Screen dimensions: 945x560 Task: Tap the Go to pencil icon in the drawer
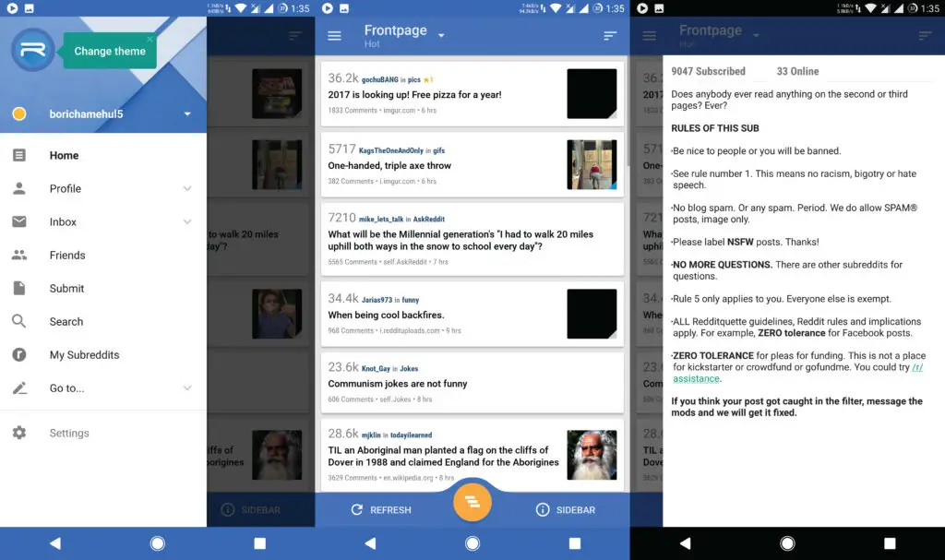[x=19, y=388]
